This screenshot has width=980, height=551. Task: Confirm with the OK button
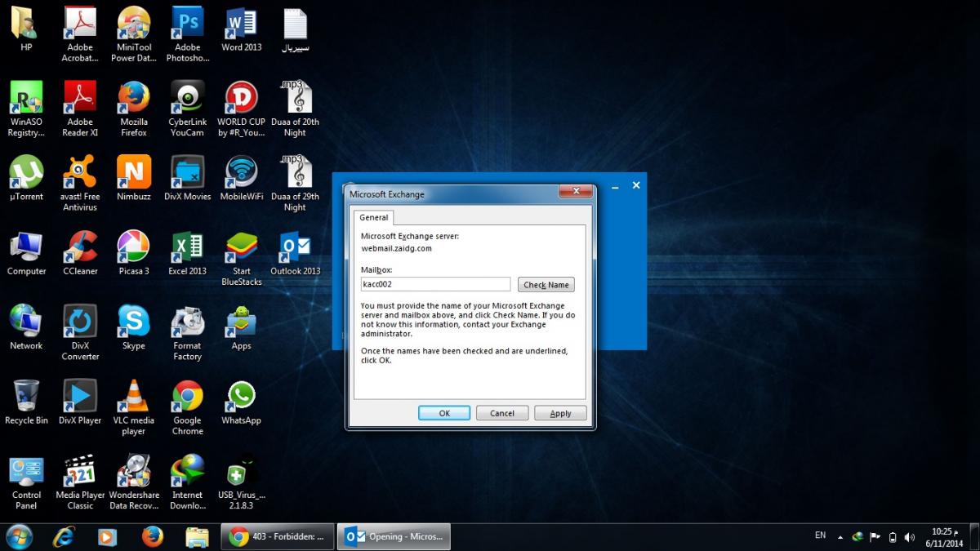[444, 413]
